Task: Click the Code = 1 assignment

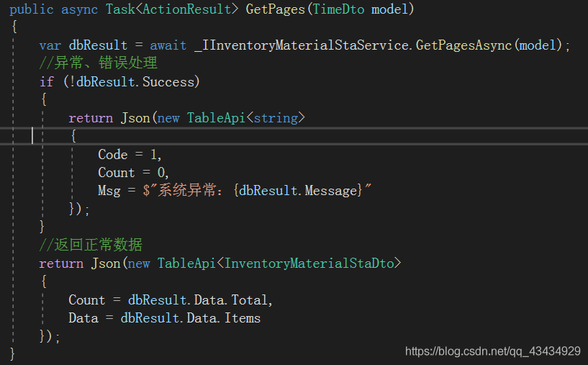Action: point(130,154)
